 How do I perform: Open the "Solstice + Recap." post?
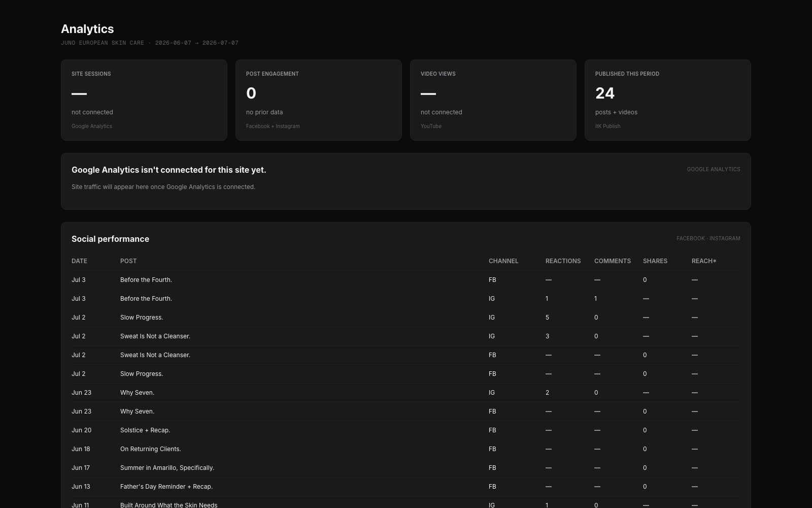[145, 430]
